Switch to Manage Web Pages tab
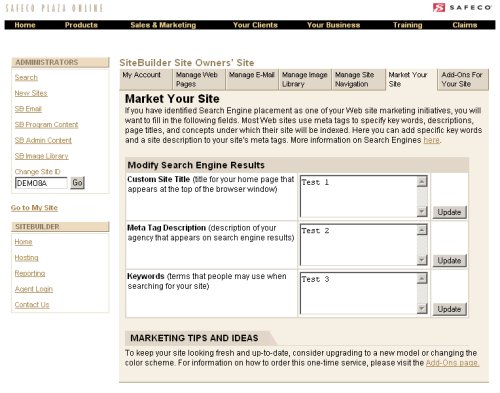 [199, 79]
